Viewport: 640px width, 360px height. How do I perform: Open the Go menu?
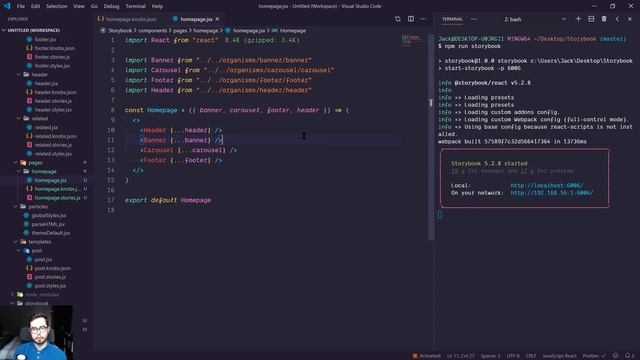coord(94,6)
